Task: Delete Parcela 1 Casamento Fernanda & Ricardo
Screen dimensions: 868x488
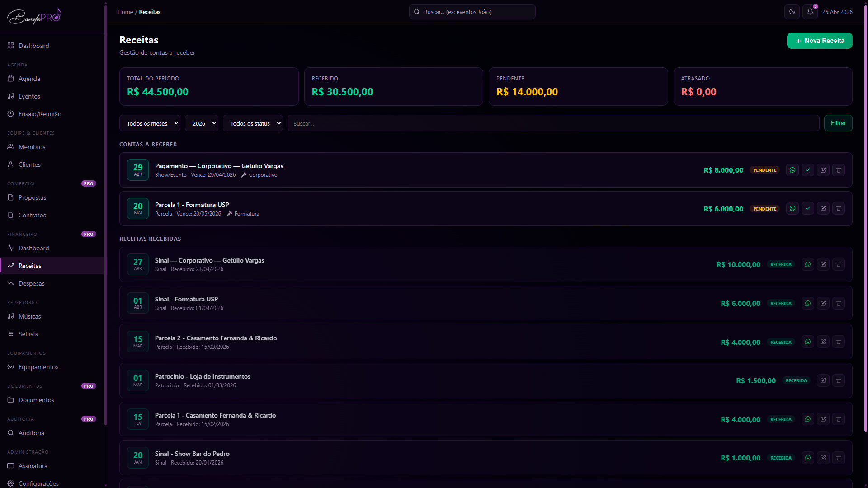Action: click(x=839, y=419)
